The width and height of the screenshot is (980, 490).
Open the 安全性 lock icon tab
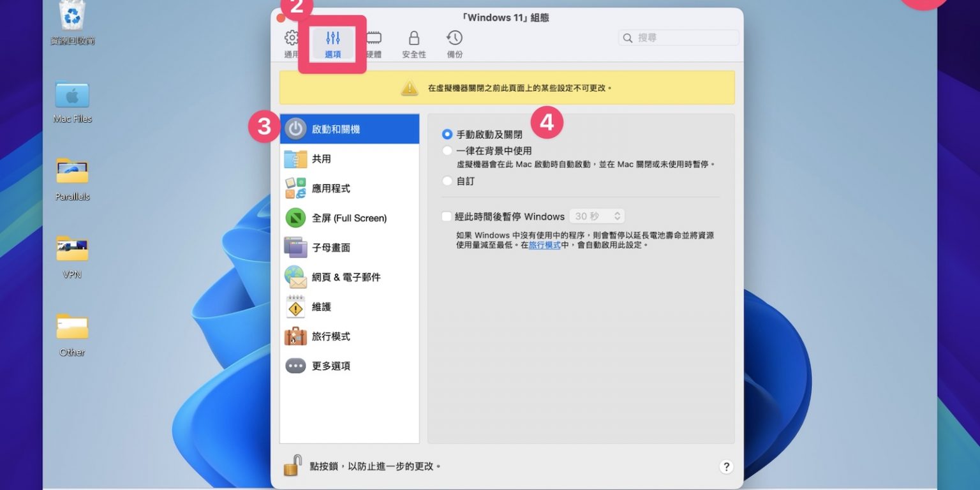(413, 43)
